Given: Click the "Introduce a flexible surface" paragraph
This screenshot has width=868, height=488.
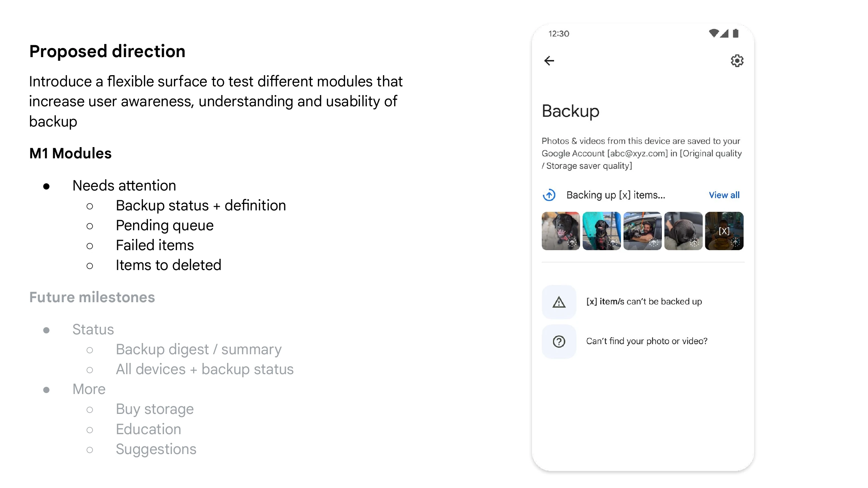Looking at the screenshot, I should 216,102.
